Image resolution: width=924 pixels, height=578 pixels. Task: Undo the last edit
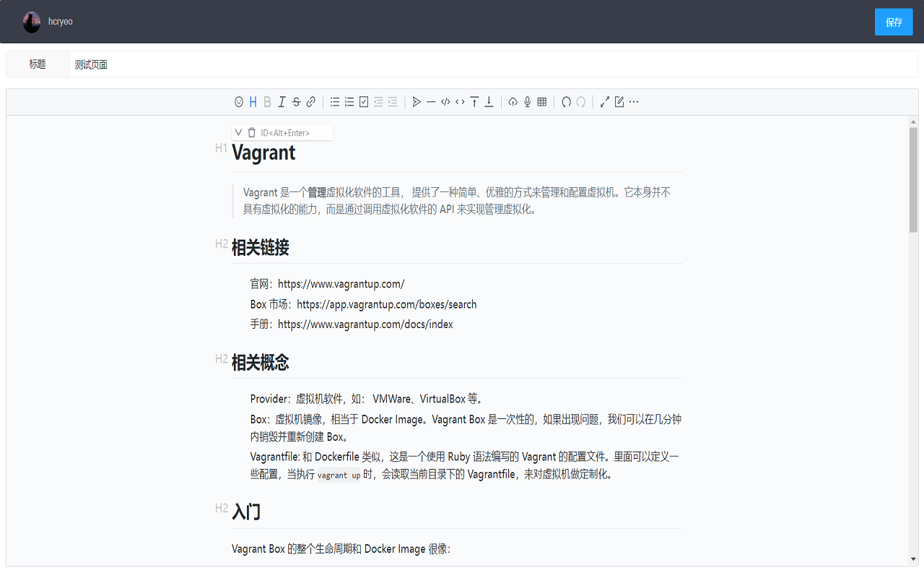coord(566,102)
